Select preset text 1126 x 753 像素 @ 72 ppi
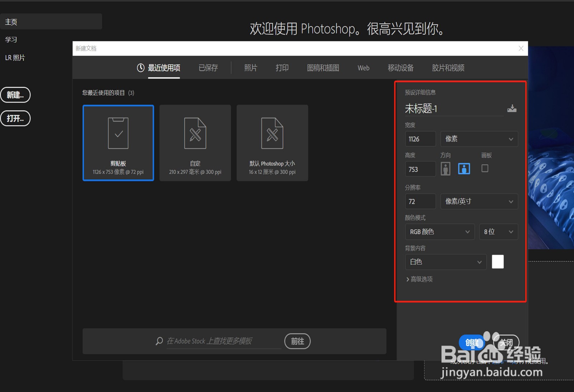The height and width of the screenshot is (392, 574). [x=118, y=172]
